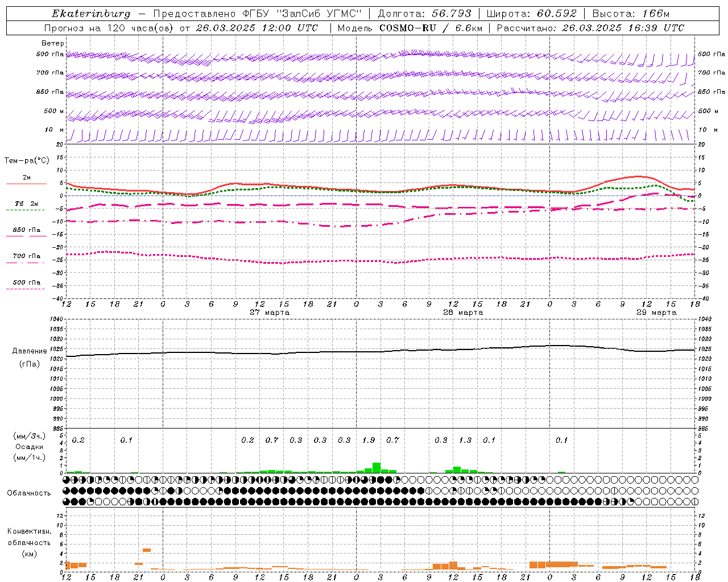Viewport: 728px width, 582px height.
Task: Select the "Долгота: 56.793" header value
Action: click(x=424, y=14)
